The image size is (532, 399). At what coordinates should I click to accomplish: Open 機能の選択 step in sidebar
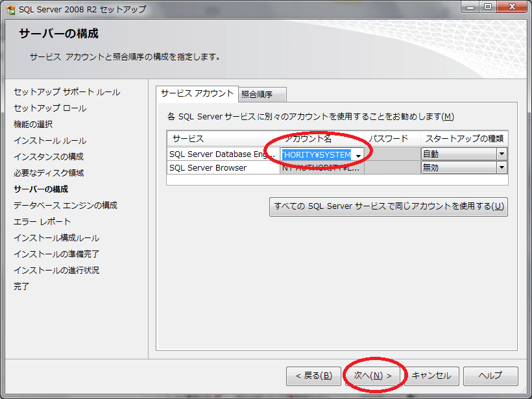tap(31, 124)
